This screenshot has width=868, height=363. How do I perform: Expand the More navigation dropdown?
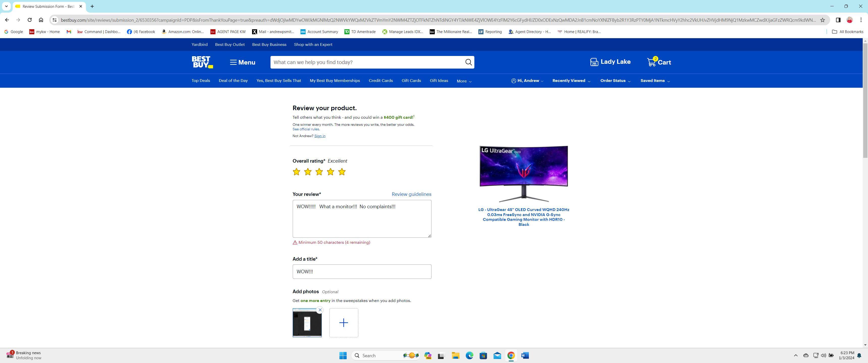(x=464, y=81)
